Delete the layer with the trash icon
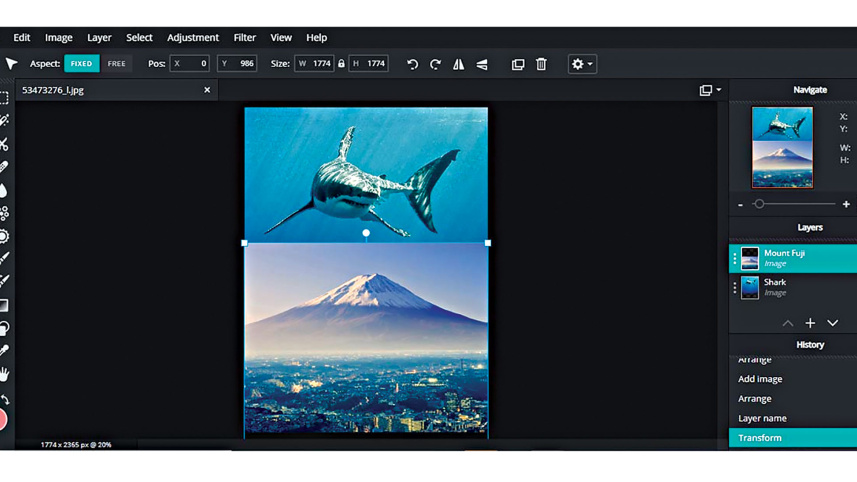This screenshot has height=482, width=857. click(541, 64)
